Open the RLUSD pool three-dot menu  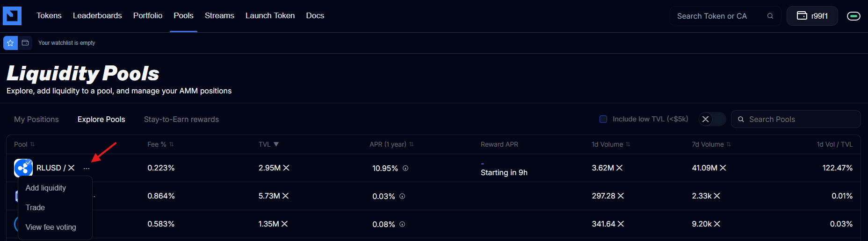click(x=87, y=168)
